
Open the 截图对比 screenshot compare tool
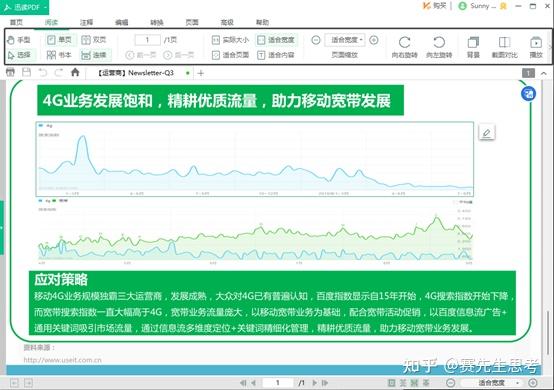coord(505,47)
